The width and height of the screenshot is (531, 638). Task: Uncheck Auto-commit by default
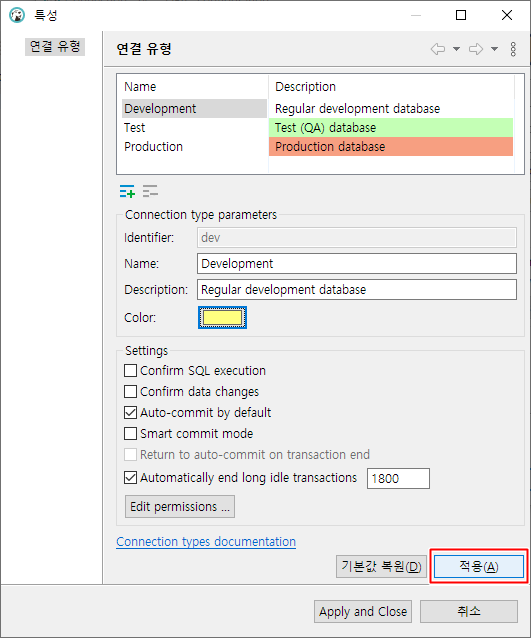coord(130,413)
